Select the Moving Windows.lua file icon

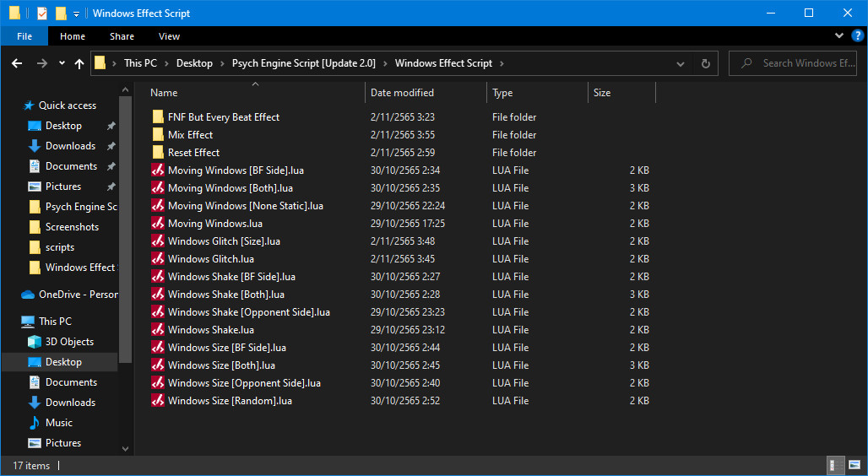[158, 223]
